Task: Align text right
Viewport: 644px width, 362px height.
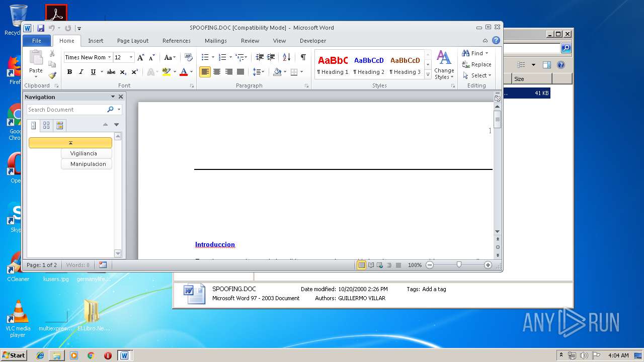Action: [x=228, y=72]
